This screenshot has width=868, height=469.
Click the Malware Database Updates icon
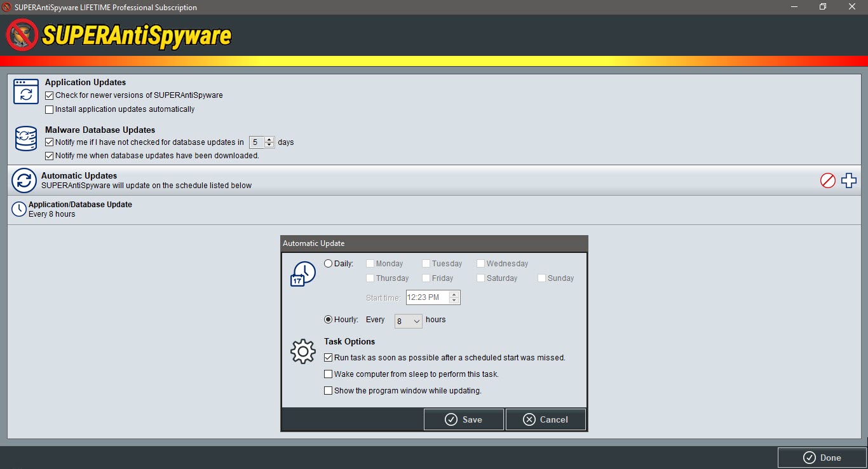26,139
